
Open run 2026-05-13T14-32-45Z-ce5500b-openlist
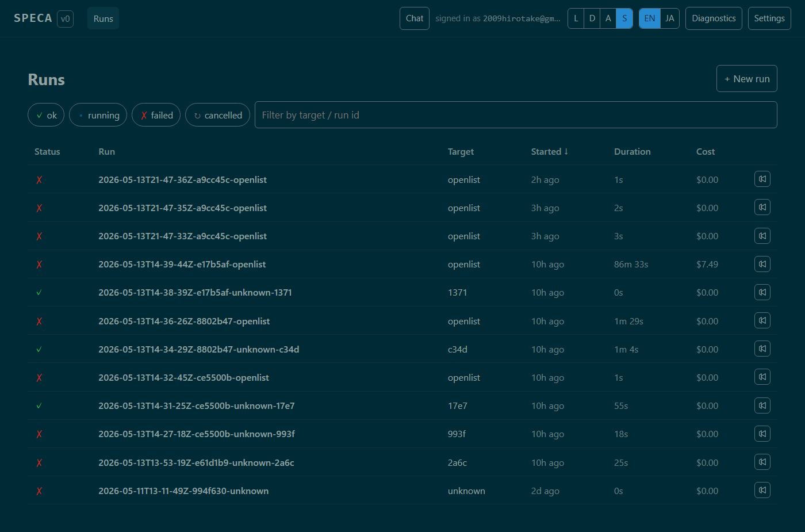click(183, 378)
